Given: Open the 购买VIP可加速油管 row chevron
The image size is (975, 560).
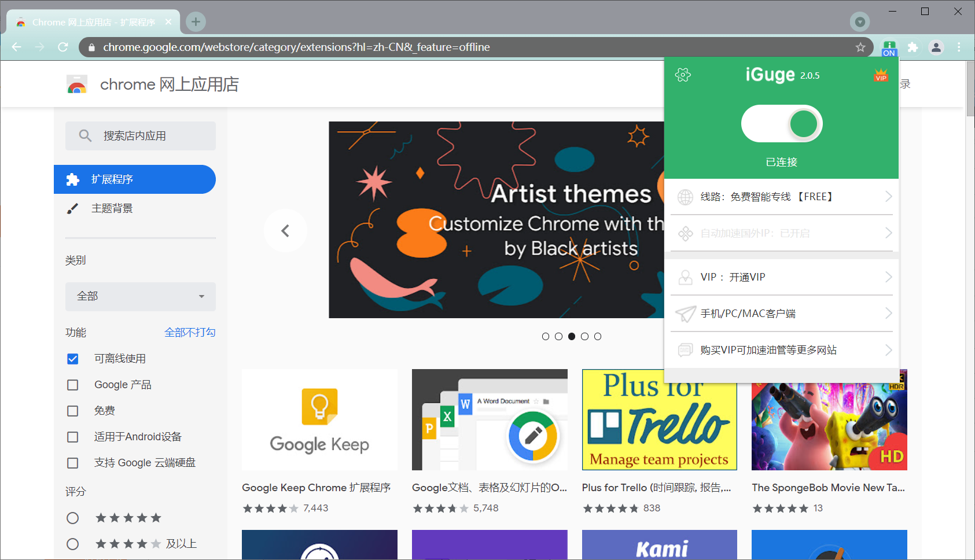Looking at the screenshot, I should click(888, 350).
